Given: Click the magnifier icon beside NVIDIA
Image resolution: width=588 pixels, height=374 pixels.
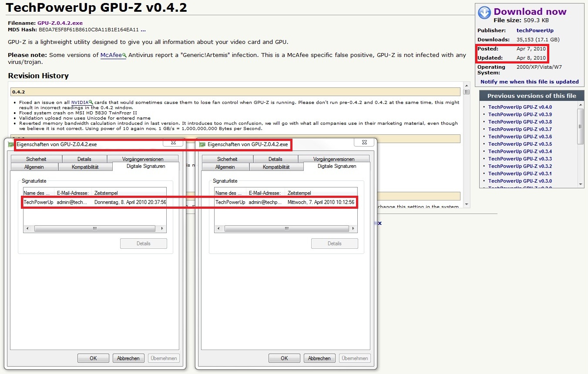Looking at the screenshot, I should tap(91, 103).
